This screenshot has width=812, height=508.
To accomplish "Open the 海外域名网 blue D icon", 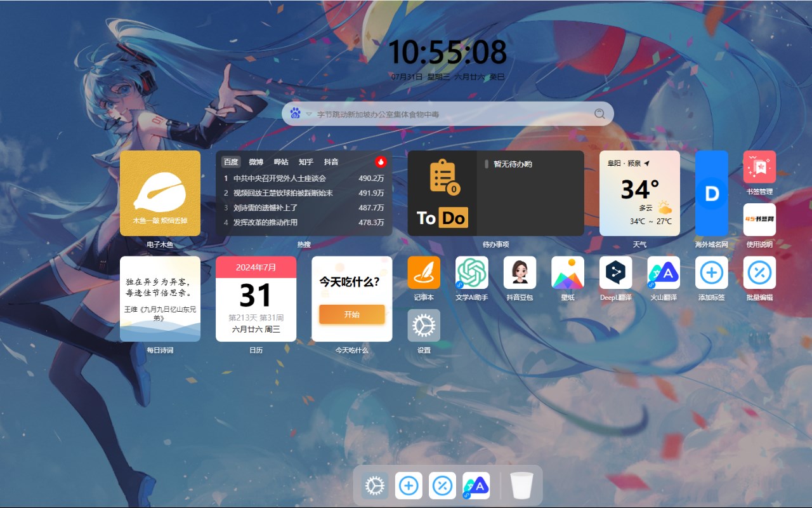I will [712, 193].
